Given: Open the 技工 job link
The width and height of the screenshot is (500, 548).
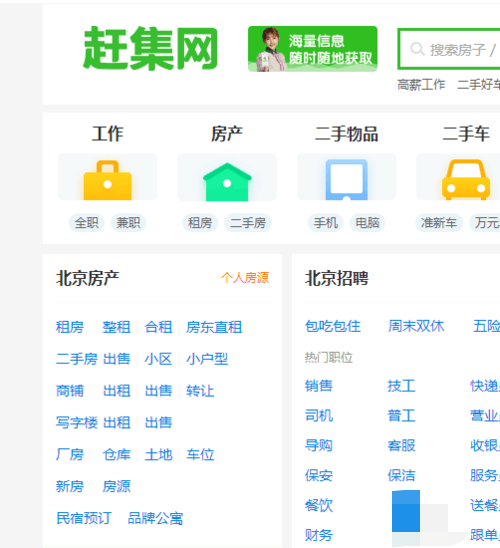Looking at the screenshot, I should [x=401, y=386].
